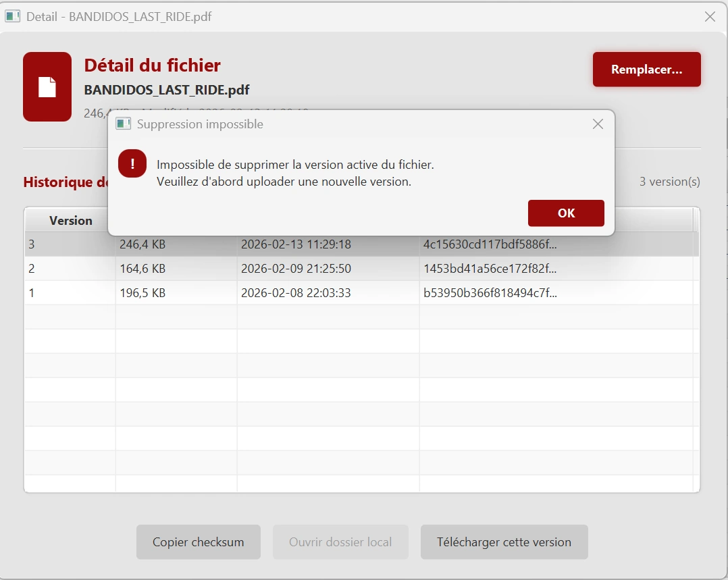
Task: Click OK in the Suppression impossible dialog
Action: point(566,213)
